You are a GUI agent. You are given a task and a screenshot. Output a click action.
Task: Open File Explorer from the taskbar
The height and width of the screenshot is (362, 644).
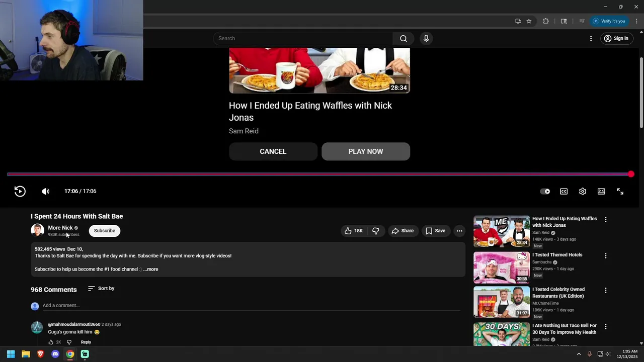[26, 354]
